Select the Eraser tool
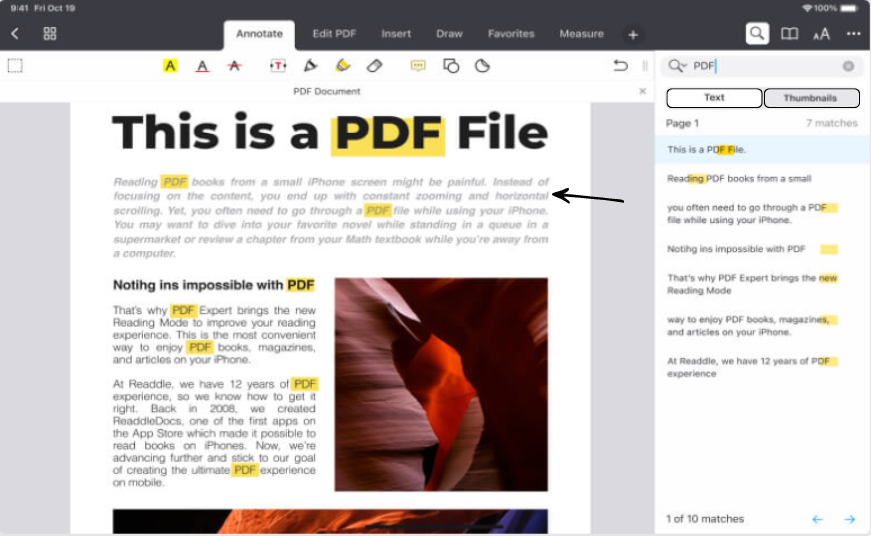Screen dimensions: 871x536 tap(375, 66)
